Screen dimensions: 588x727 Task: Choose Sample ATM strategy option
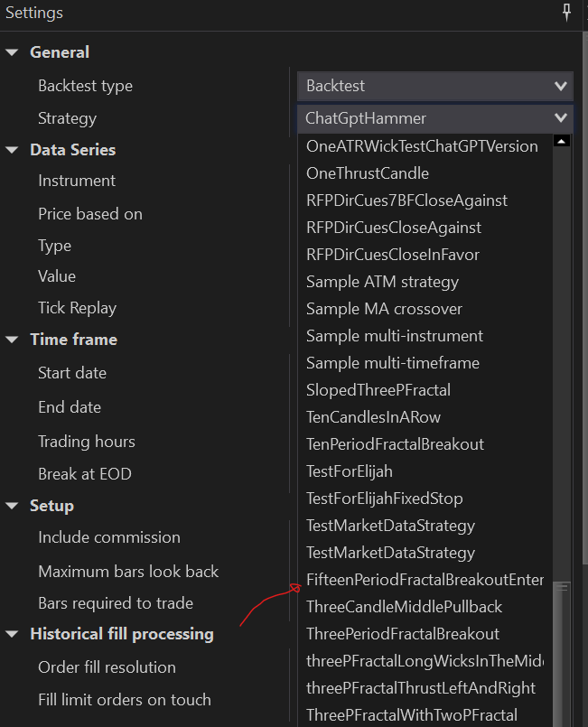point(382,282)
